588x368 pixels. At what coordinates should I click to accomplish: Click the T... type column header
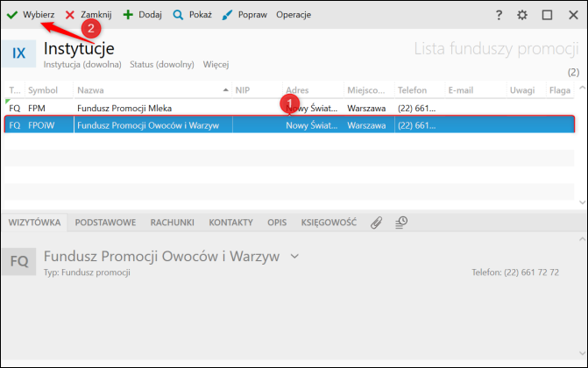tap(15, 90)
